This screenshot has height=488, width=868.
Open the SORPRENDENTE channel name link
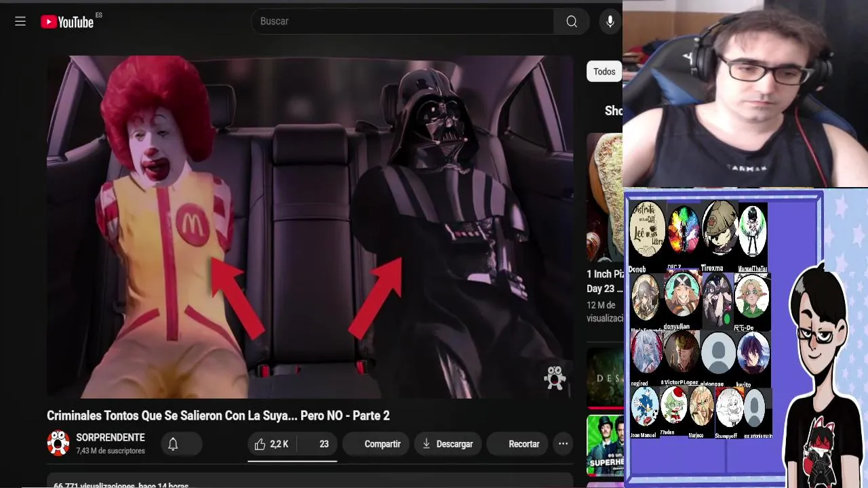[111, 438]
